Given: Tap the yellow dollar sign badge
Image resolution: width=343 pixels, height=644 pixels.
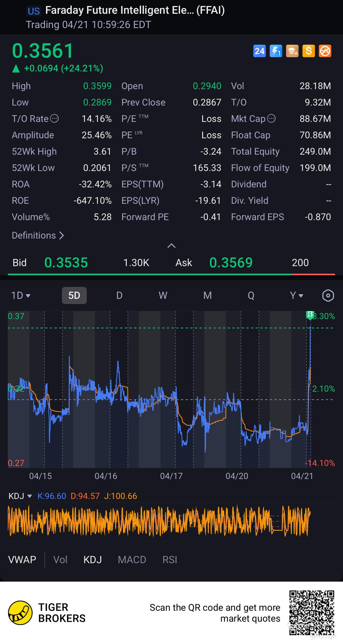Looking at the screenshot, I should pyautogui.click(x=308, y=51).
